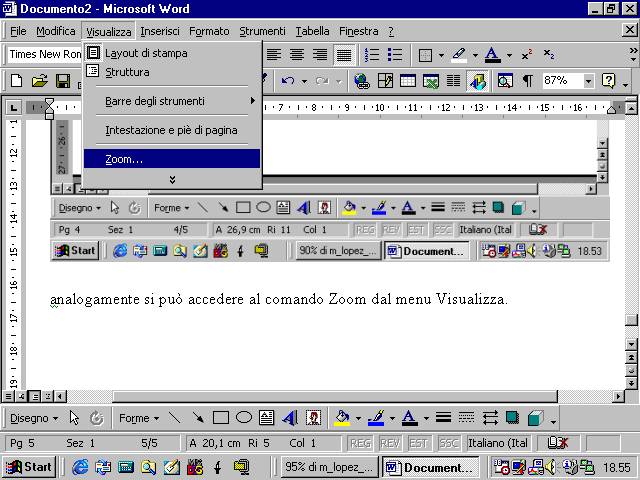The width and height of the screenshot is (640, 480).
Task: Arrow tool in the bottom Drawing toolbar
Action: click(198, 417)
